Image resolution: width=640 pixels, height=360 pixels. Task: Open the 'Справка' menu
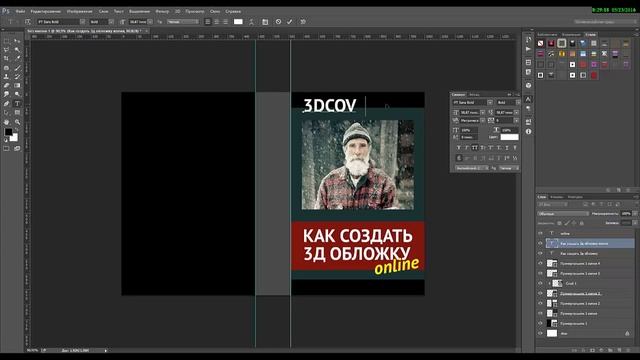tap(233, 11)
